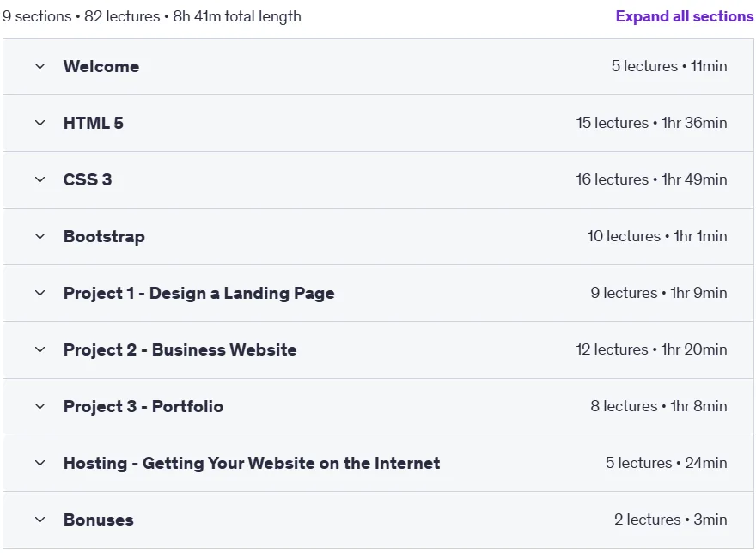Expand the Welcome section chevron
The image size is (756, 553).
coord(40,66)
